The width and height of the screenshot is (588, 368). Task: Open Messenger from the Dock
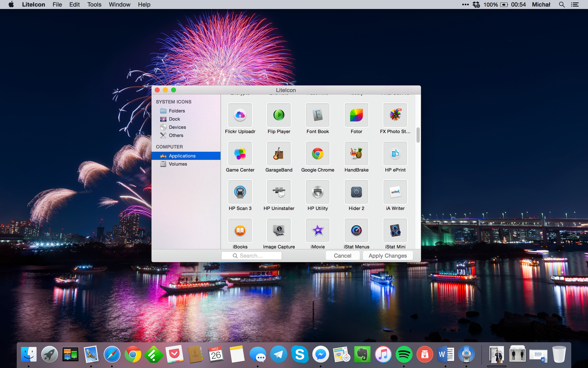tap(320, 355)
